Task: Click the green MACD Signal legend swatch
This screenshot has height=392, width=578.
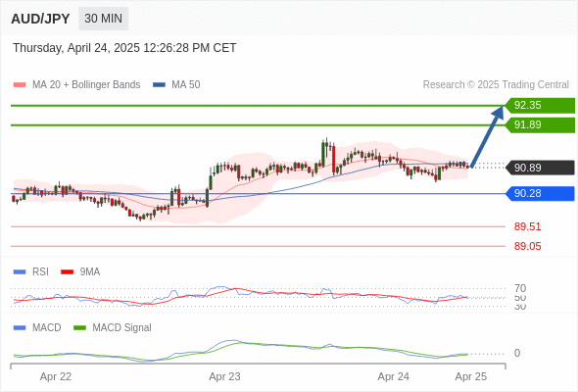Action: pos(79,327)
